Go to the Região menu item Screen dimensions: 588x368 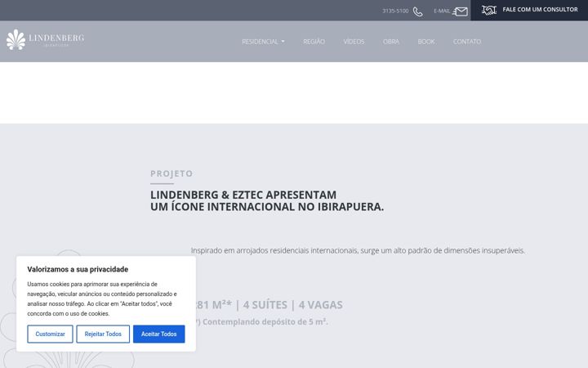point(314,42)
